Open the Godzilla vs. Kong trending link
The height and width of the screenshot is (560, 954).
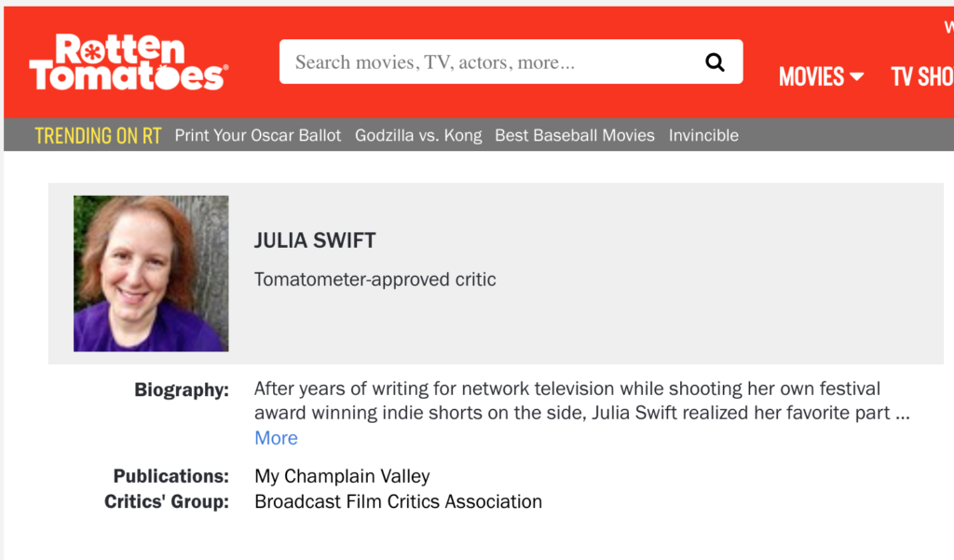coord(418,135)
